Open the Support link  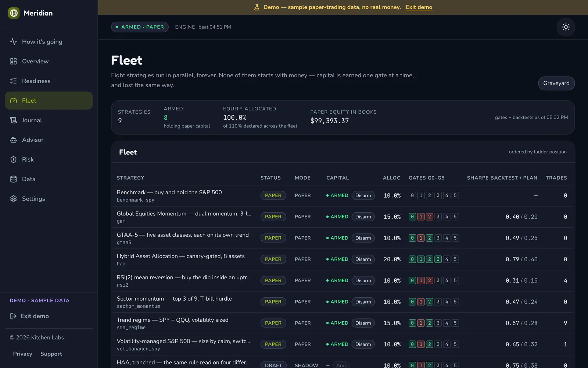[x=51, y=354]
